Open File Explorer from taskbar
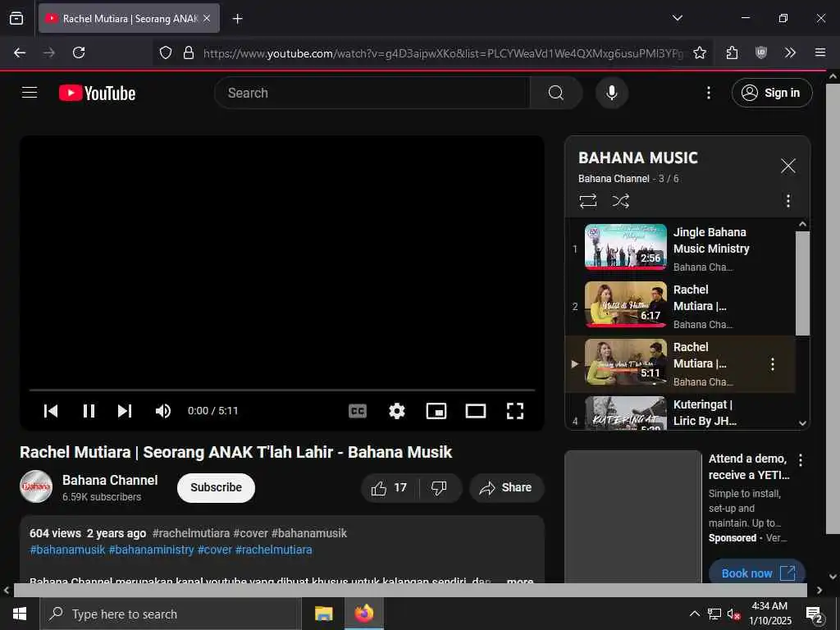 323,614
